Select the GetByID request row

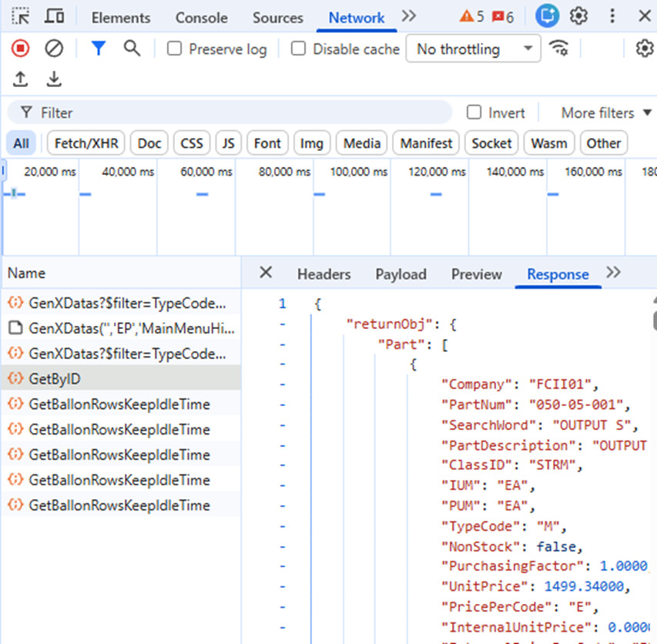(x=54, y=378)
